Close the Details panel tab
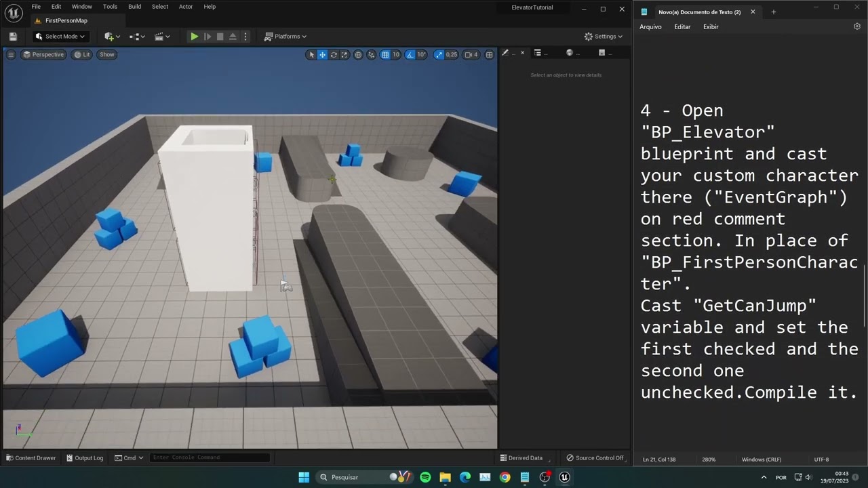868x488 pixels. pyautogui.click(x=522, y=53)
